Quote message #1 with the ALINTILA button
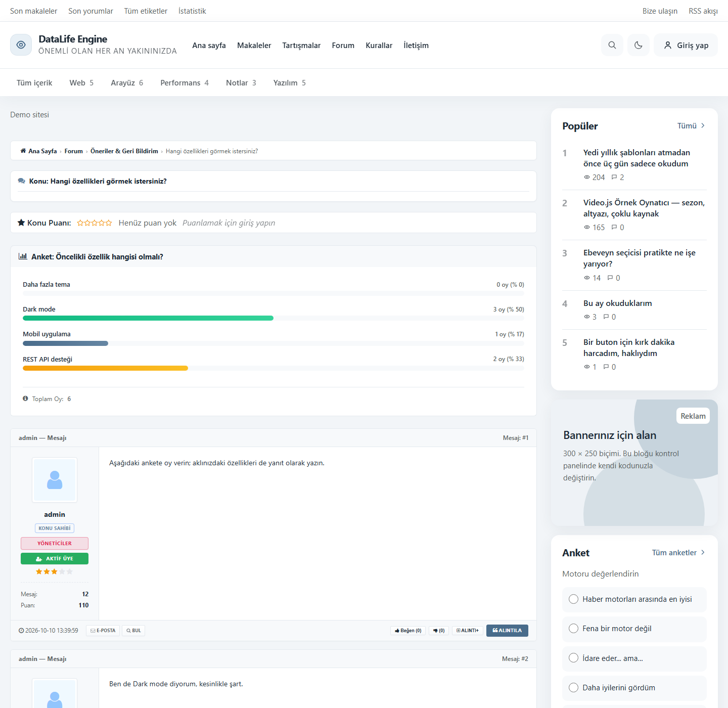 (507, 631)
